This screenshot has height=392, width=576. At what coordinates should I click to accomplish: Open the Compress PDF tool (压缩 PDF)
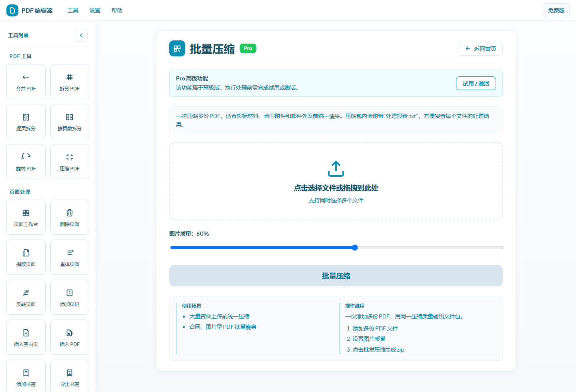tap(70, 162)
